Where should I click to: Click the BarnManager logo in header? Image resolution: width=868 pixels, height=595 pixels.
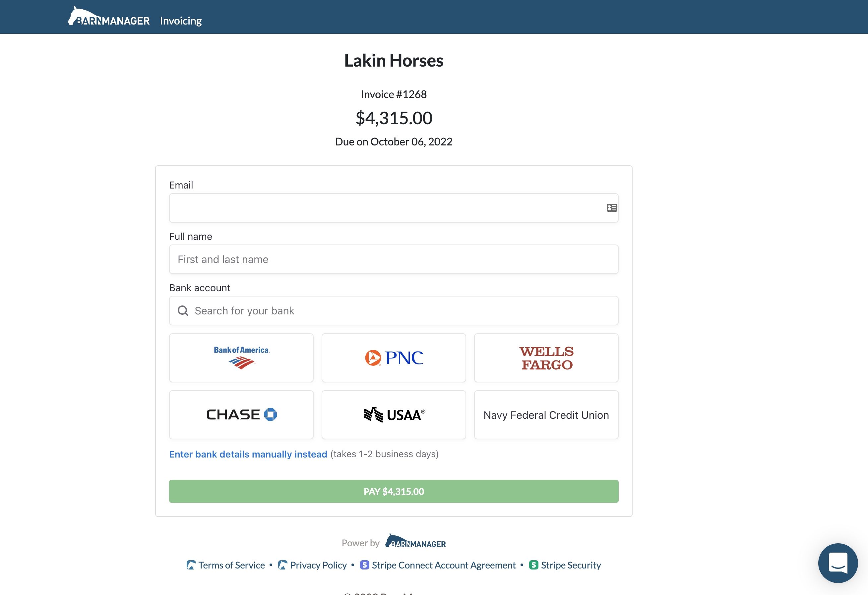[109, 16]
